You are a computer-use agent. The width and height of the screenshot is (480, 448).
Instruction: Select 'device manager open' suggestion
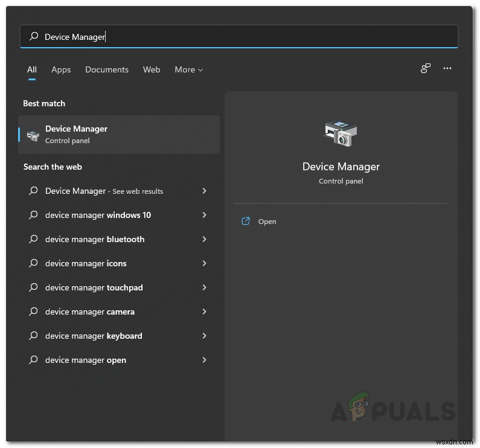pos(119,360)
